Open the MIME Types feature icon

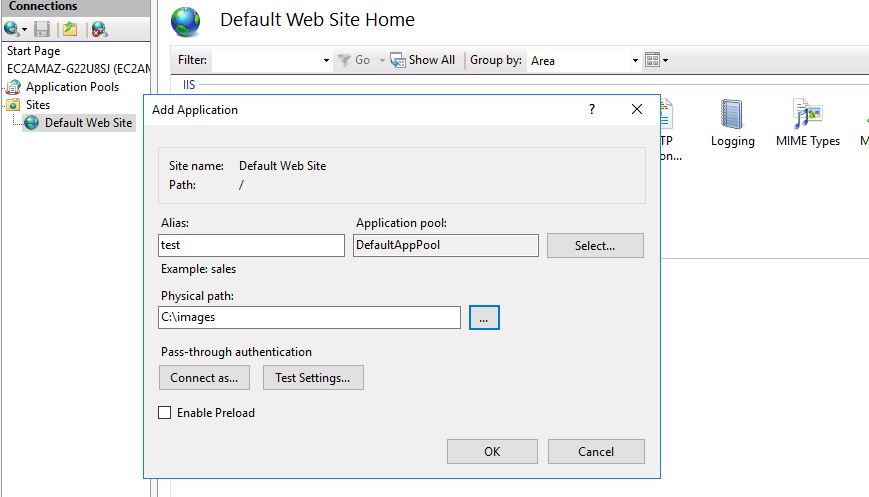pos(807,114)
